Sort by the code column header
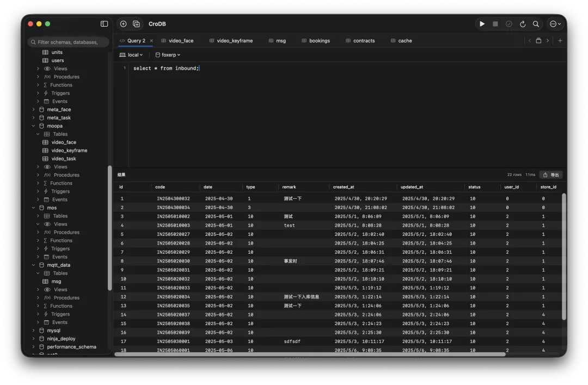The image size is (588, 385). [x=160, y=187]
